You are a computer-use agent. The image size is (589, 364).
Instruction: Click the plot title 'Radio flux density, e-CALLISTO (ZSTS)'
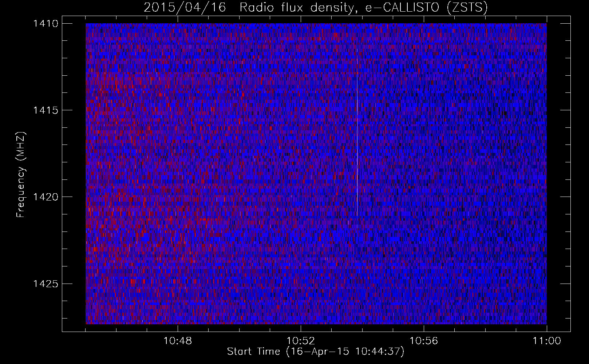(364, 7)
